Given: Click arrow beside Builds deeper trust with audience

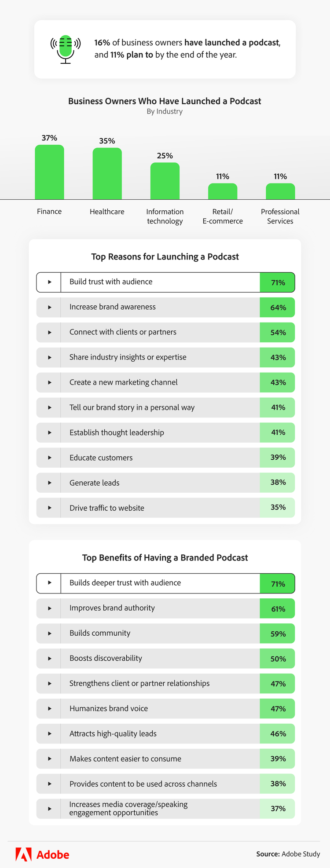Looking at the screenshot, I should 49,583.
